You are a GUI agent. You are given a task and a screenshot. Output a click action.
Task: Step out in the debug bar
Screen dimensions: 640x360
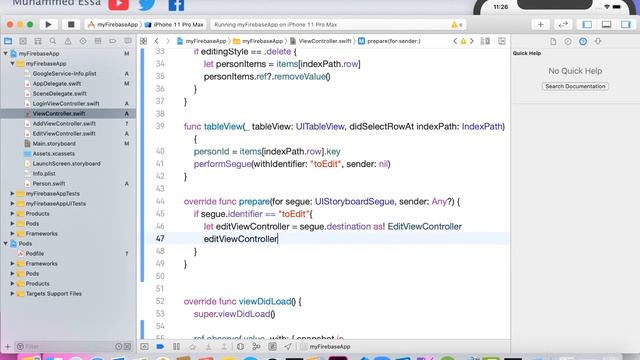(x=224, y=347)
